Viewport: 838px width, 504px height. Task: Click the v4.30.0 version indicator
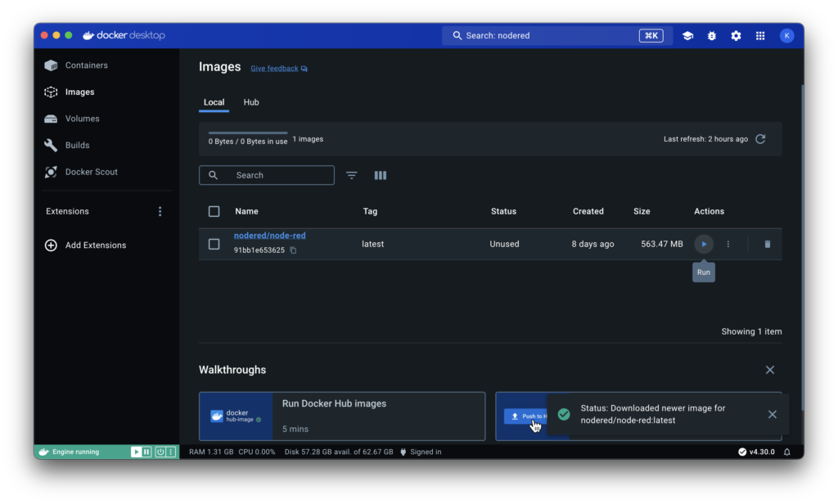(756, 452)
